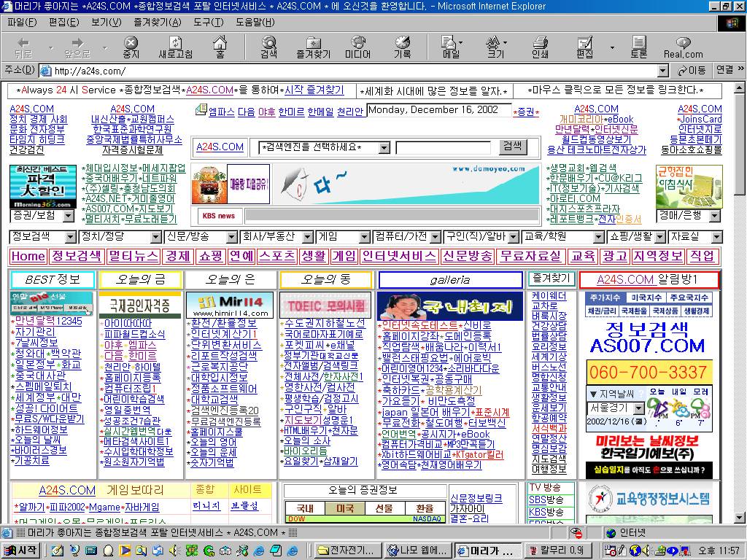Viewport: 747px width, 560px height.
Task: Click the 크기 text size toolbar icon
Action: (495, 47)
